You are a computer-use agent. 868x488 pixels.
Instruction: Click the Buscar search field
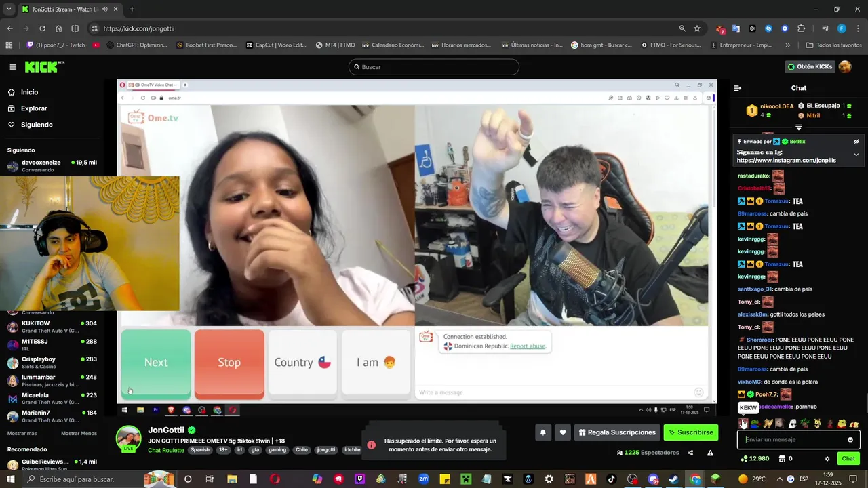[434, 67]
